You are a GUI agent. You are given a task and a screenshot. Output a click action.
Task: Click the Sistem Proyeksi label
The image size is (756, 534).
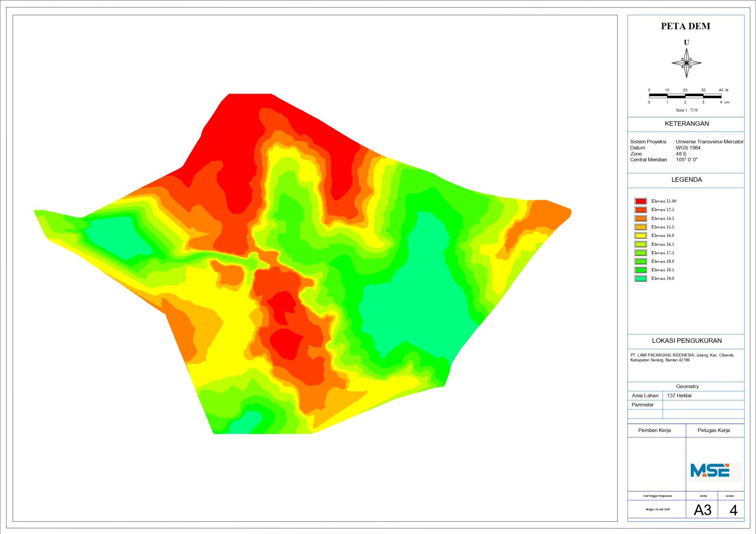(x=648, y=142)
